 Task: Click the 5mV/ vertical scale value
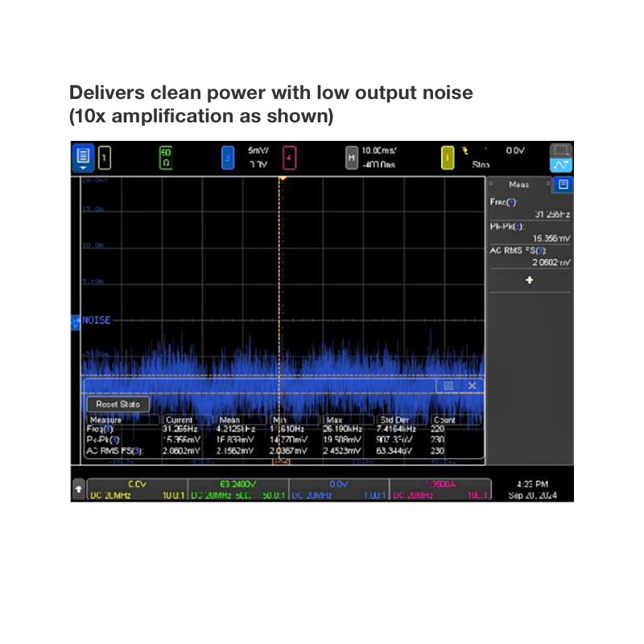pos(258,151)
